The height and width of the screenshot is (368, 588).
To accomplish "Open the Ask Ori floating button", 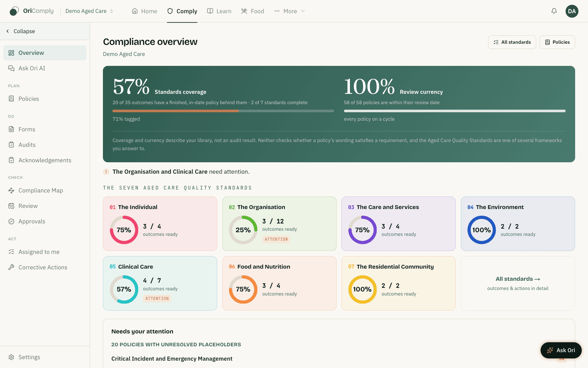I will (x=561, y=350).
